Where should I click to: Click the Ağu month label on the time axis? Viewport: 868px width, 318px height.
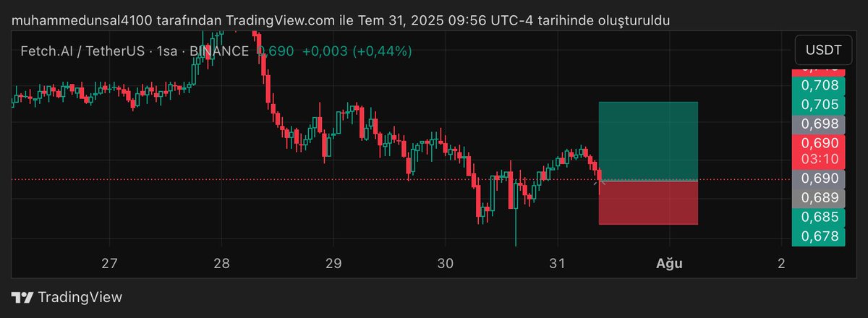(669, 263)
